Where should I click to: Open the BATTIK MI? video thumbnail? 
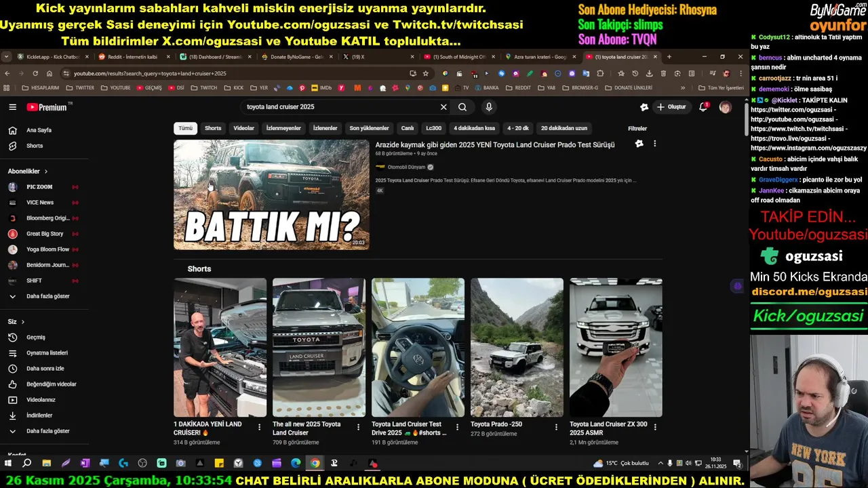(271, 195)
